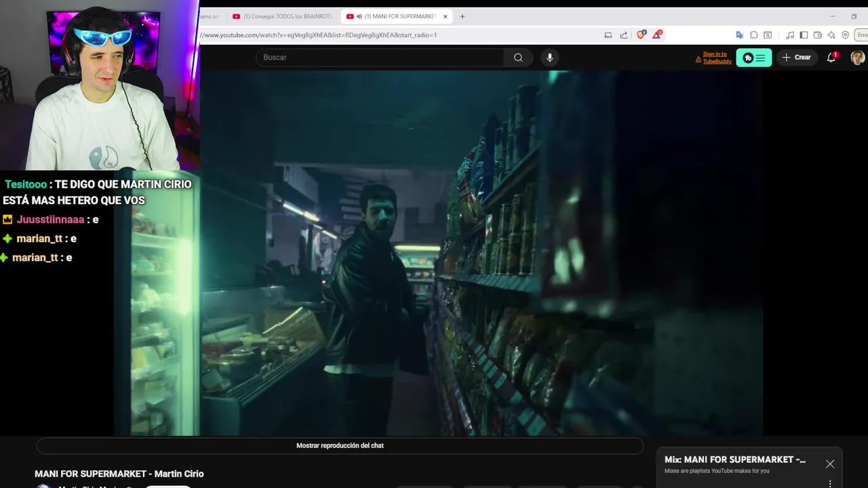
Task: Switch to Conseguí TODOS los BRAINROTS tab
Action: 282,16
